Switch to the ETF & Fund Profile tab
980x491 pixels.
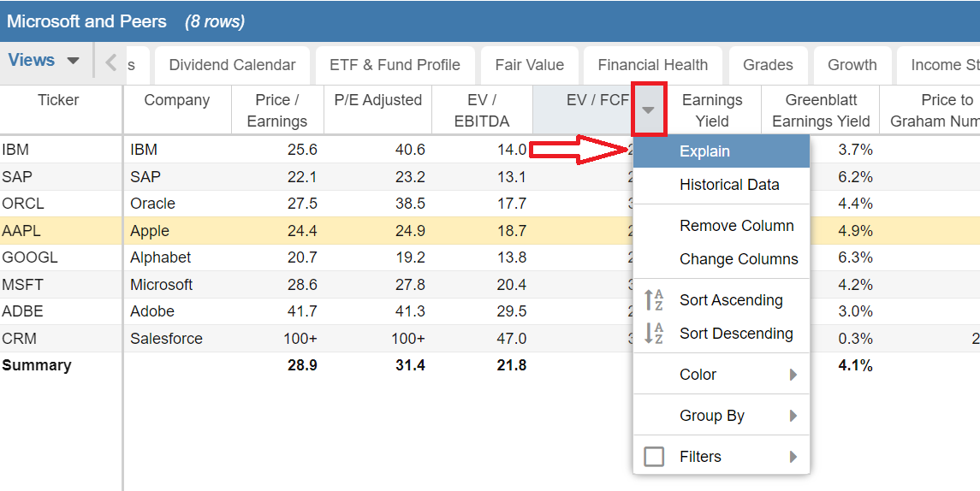(395, 65)
